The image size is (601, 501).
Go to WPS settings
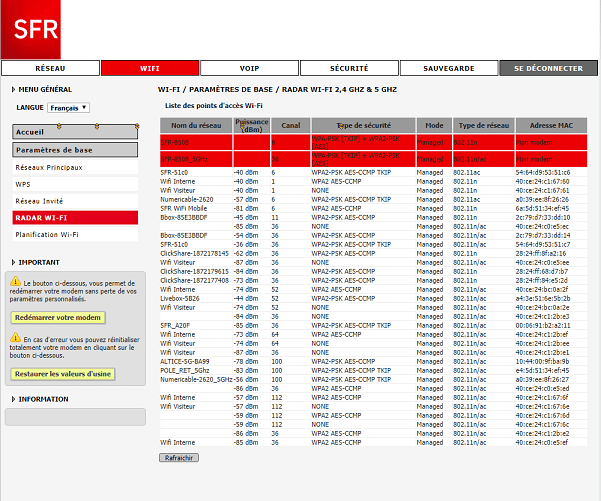(x=75, y=184)
